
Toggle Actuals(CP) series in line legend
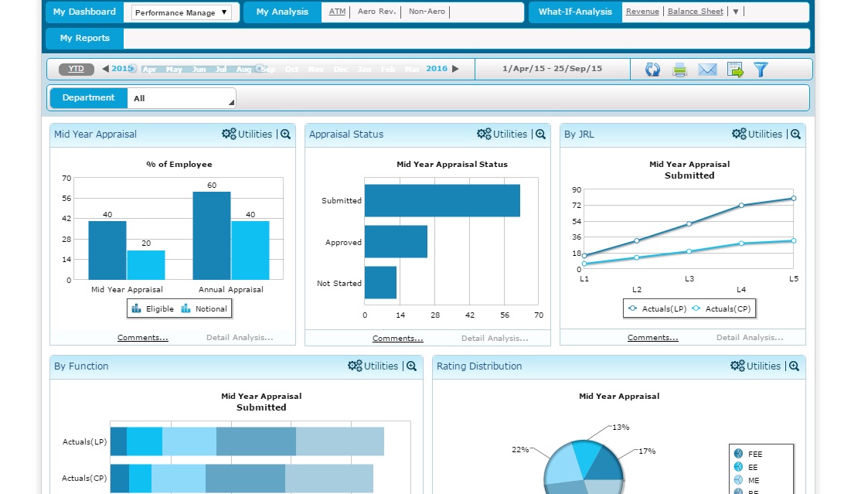[x=721, y=308]
